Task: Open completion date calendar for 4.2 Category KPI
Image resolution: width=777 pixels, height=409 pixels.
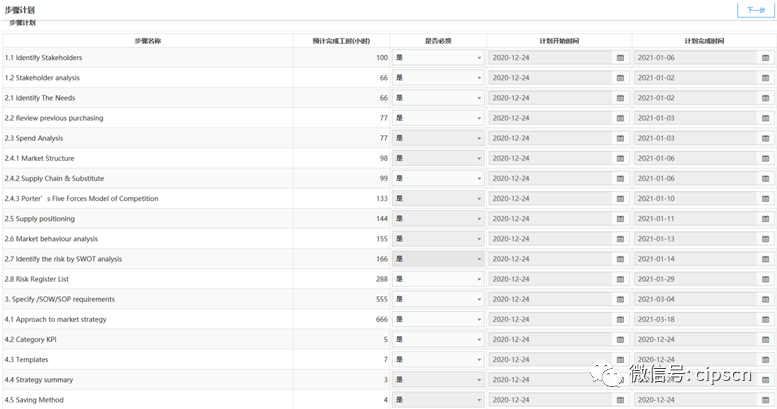Action: [x=765, y=340]
